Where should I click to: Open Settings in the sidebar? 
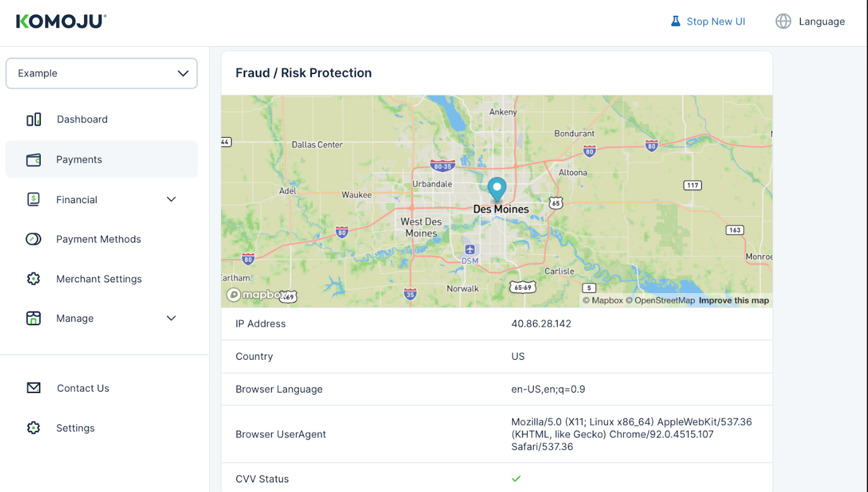click(75, 428)
